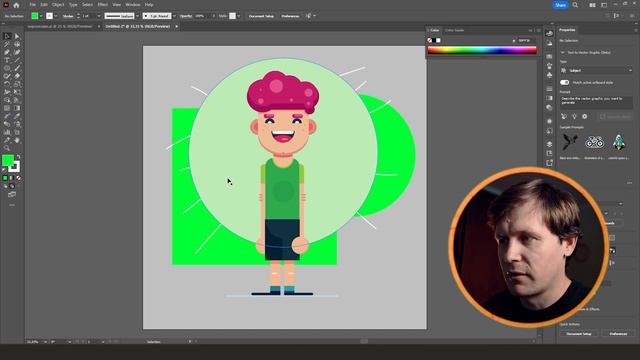Click the green Fill swatch in toolbar

pyautogui.click(x=8, y=160)
